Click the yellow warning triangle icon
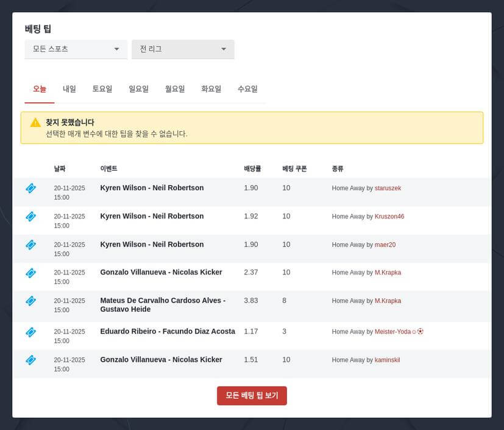The image size is (504, 430). click(x=35, y=123)
